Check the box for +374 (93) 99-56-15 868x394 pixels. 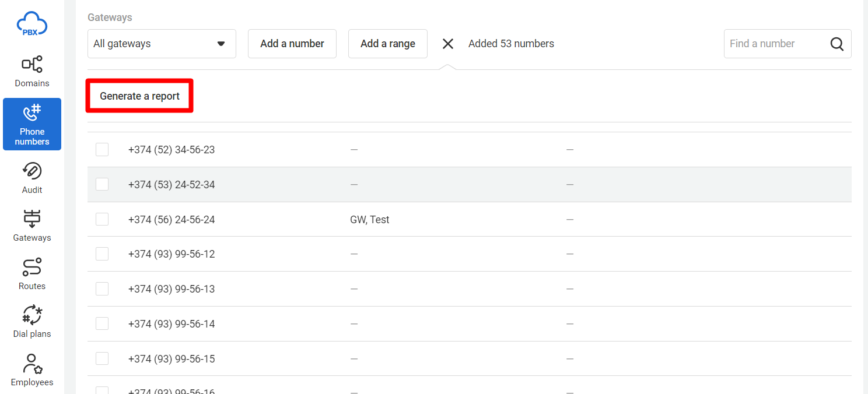102,358
